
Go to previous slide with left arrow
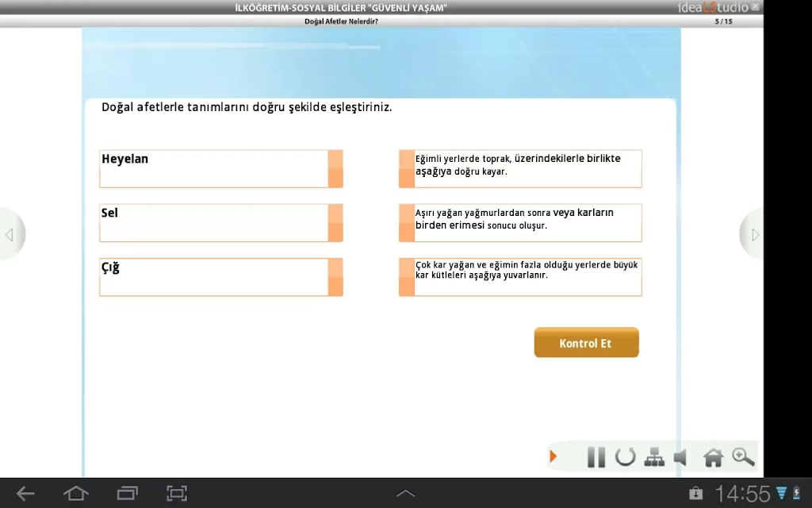10,235
